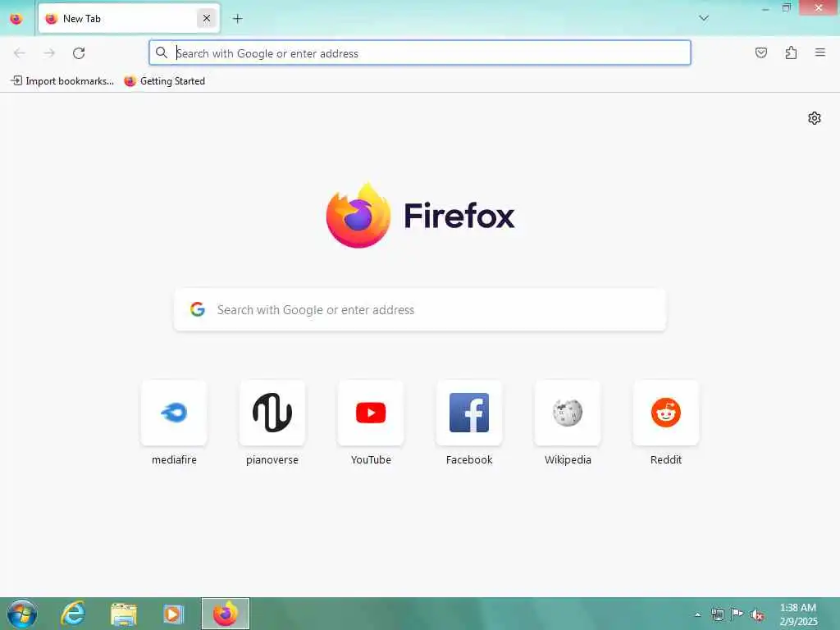
Task: Restore down the Firefox window
Action: pos(787,8)
